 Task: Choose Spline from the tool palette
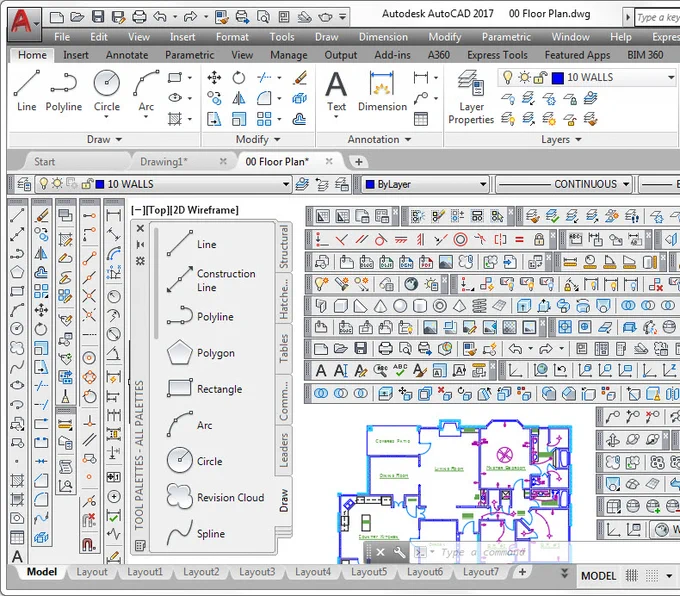(x=196, y=533)
